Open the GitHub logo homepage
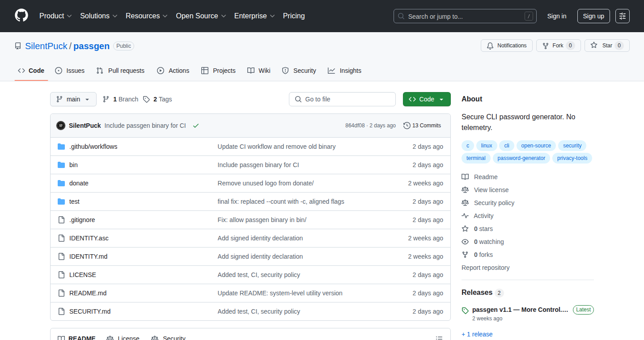Image resolution: width=644 pixels, height=340 pixels. [x=21, y=16]
